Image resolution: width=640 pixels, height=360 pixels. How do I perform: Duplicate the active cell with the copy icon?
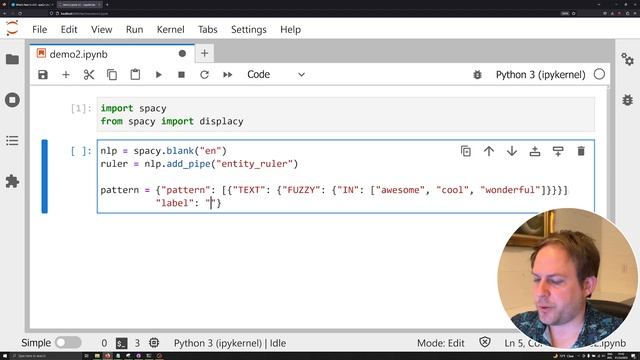coord(466,151)
